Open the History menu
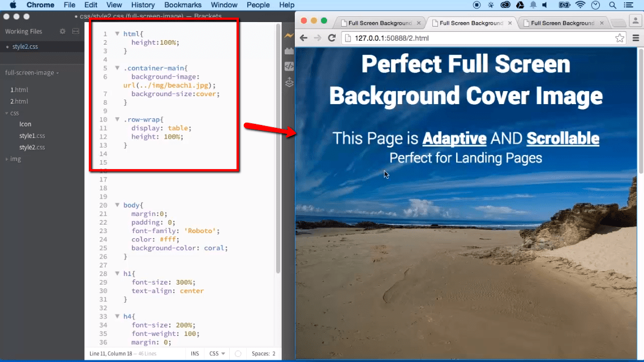Screen dimensions: 644x362 tap(143, 5)
